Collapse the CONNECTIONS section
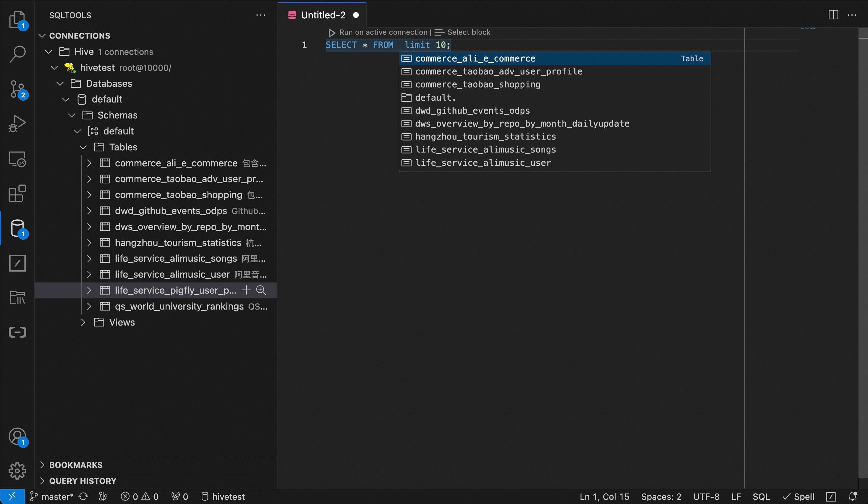 [42, 36]
